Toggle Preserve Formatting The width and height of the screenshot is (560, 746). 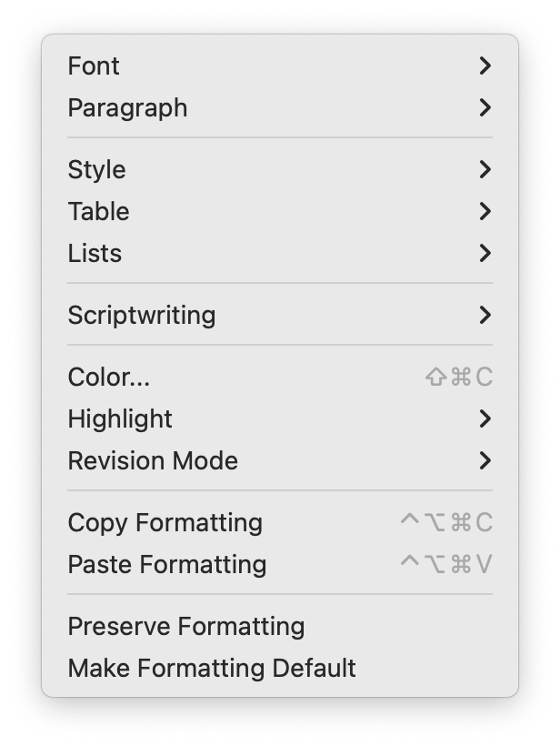coord(186,627)
